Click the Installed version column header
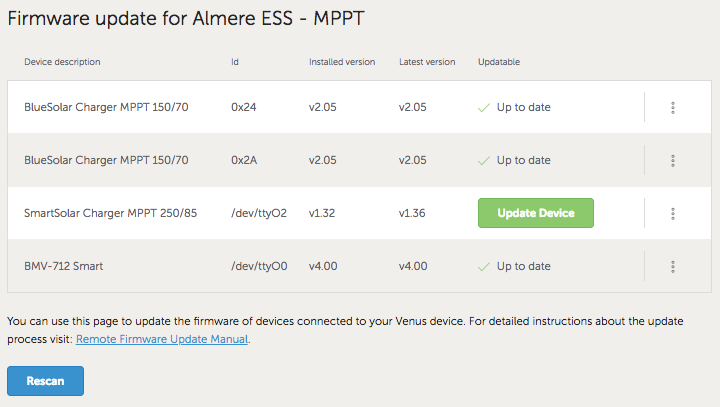720x407 pixels. [342, 62]
